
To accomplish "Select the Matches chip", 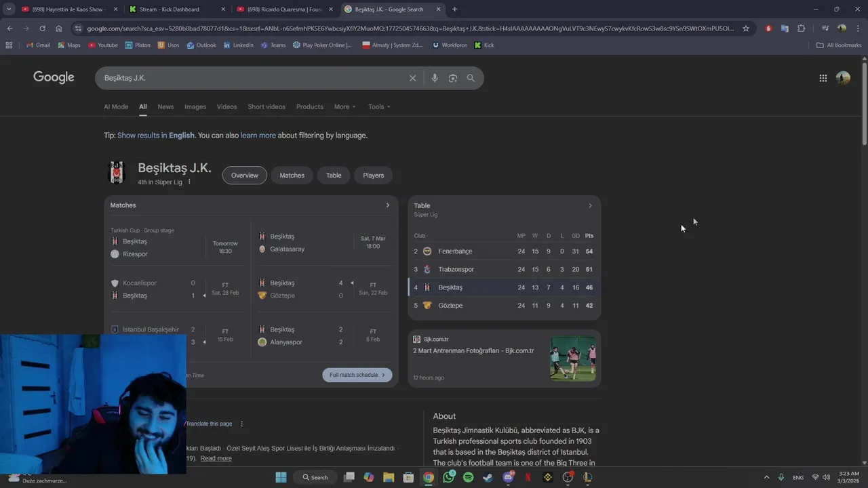I will coord(292,175).
